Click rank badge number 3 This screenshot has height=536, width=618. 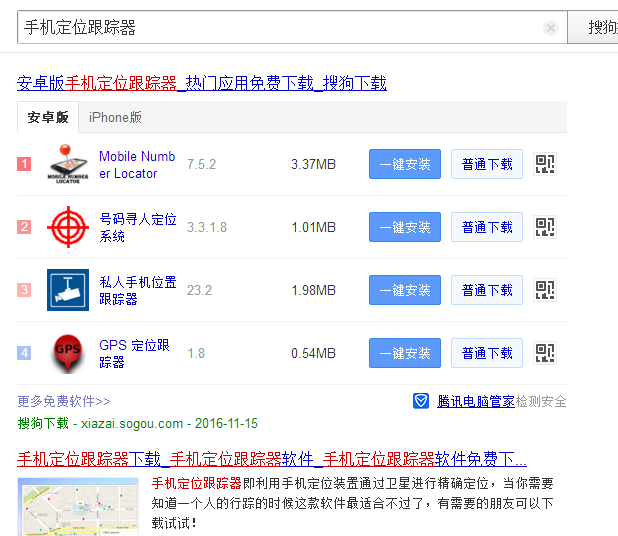(24, 290)
